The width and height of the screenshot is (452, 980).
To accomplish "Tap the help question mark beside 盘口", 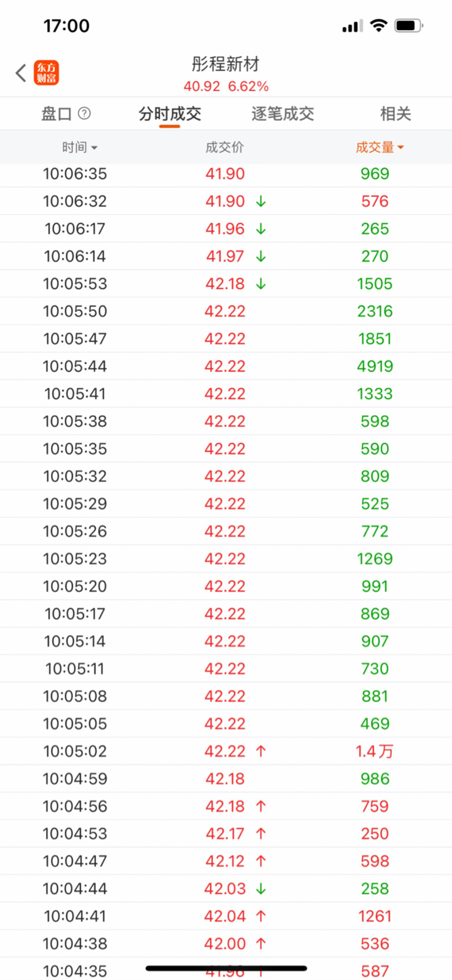I will coord(84,113).
